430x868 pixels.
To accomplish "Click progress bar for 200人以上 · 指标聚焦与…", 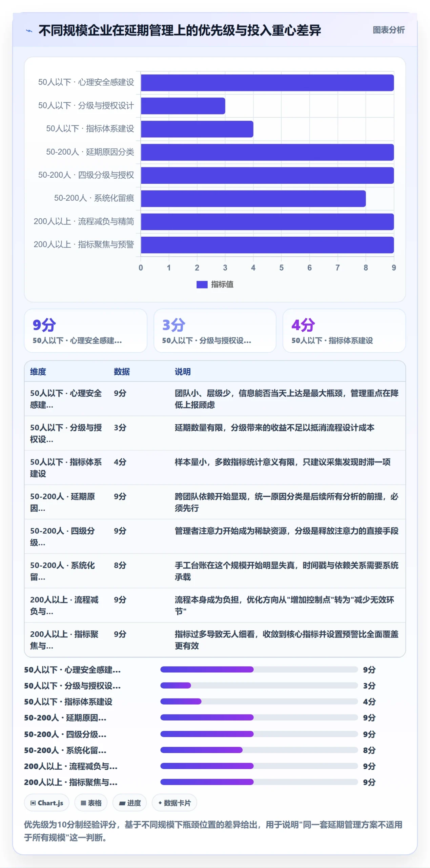I will pos(259,782).
